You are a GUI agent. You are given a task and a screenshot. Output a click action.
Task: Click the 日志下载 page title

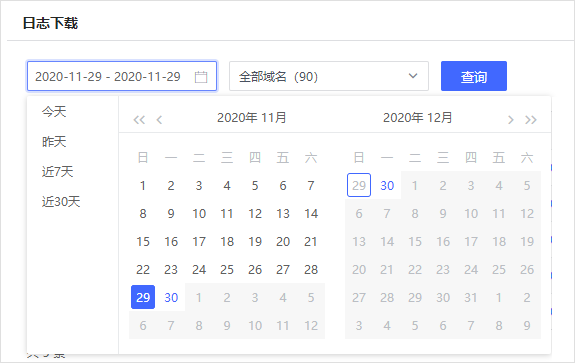click(x=50, y=23)
